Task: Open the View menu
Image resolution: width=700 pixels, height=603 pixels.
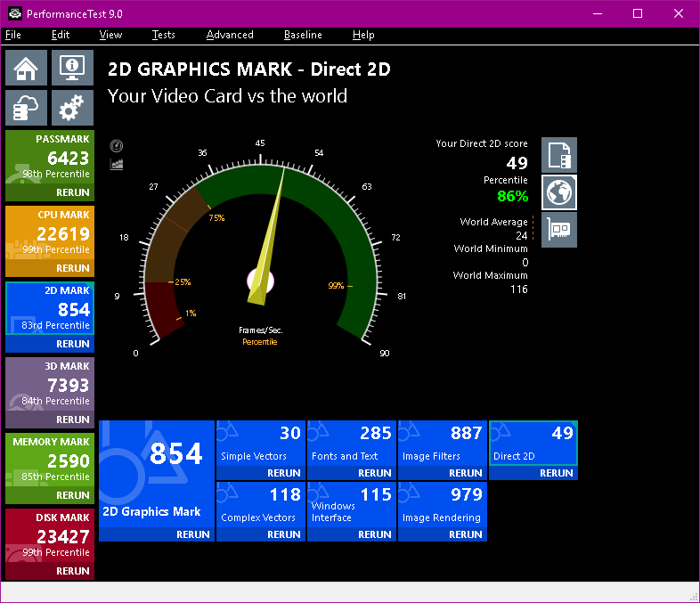Action: point(110,35)
